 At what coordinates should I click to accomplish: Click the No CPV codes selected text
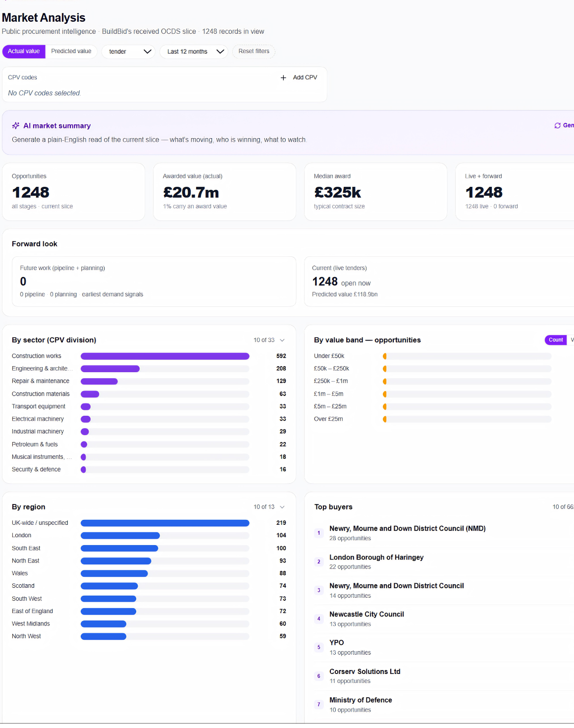click(44, 93)
